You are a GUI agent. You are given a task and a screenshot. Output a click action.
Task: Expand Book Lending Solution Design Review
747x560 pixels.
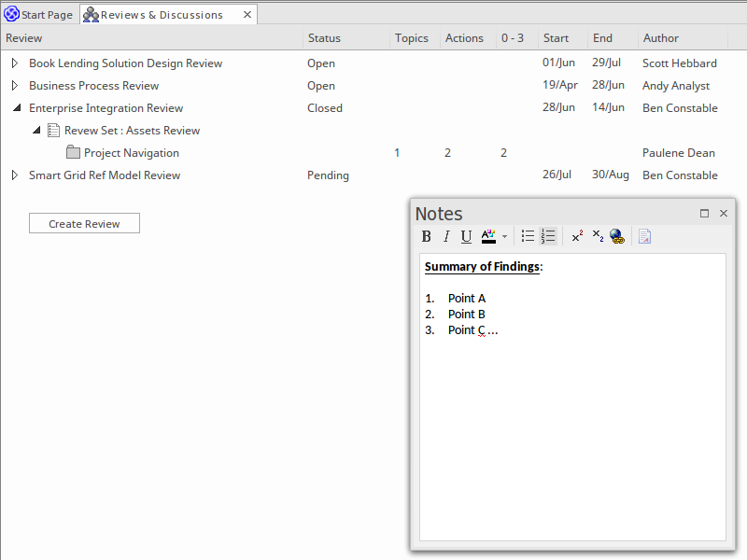click(14, 63)
